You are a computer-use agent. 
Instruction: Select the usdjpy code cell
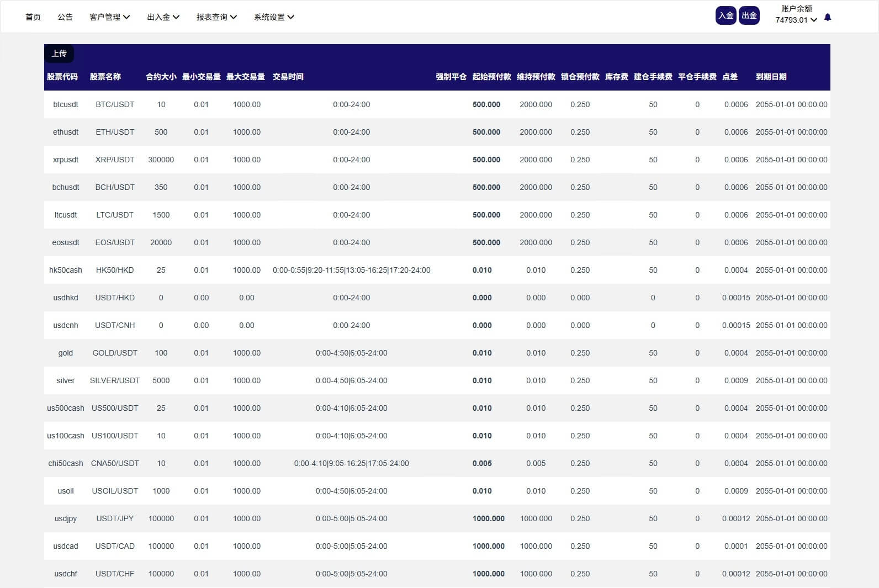[66, 518]
